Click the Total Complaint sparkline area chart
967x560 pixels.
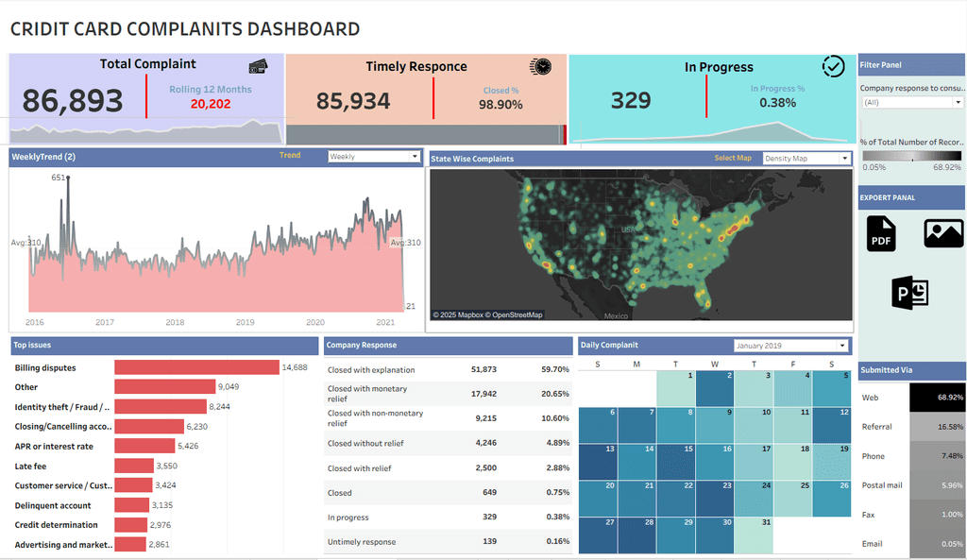pos(146,131)
